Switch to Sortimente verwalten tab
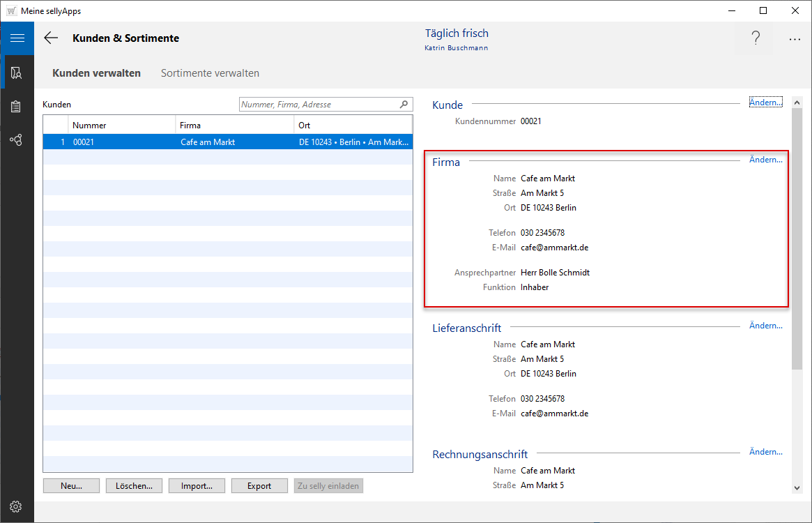Screen dimensions: 812x523 point(210,73)
